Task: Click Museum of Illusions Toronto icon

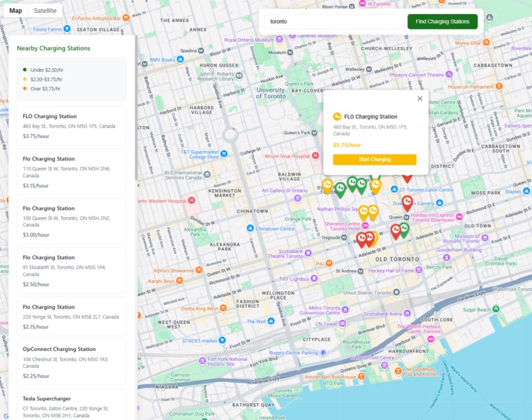Action: click(485, 237)
